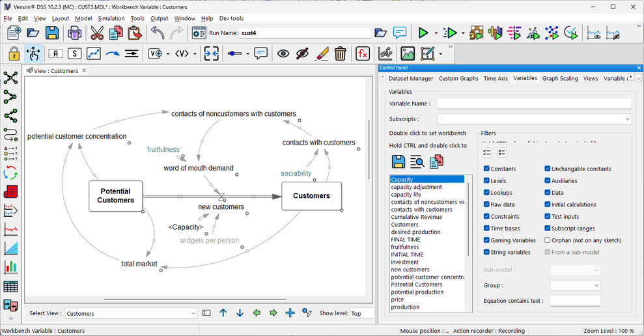Uncheck the Constants filter checkbox
This screenshot has width=644, height=336.
[487, 169]
